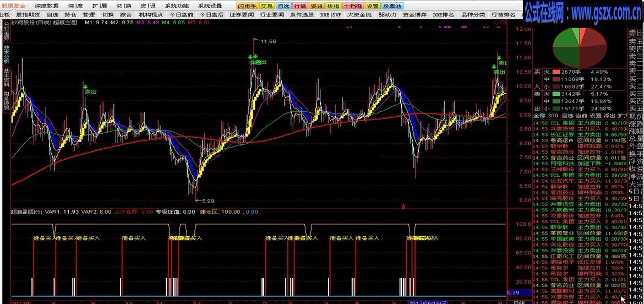This screenshot has width=644, height=304.
Task: Select the 今日盘后 tab
Action: pyautogui.click(x=211, y=15)
